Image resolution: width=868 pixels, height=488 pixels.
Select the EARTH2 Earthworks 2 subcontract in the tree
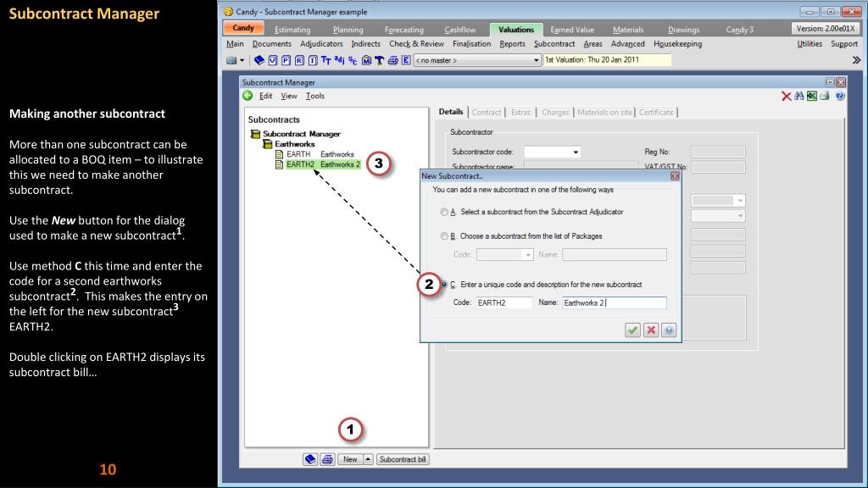click(323, 164)
